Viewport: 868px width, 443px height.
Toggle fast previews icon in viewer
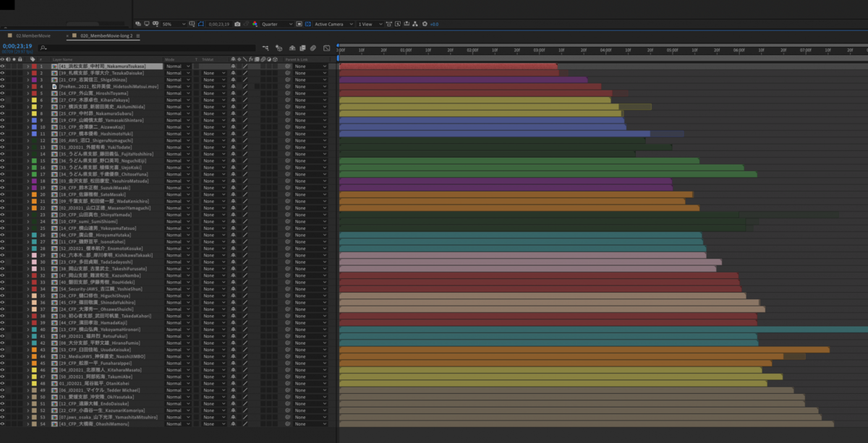[x=398, y=24]
